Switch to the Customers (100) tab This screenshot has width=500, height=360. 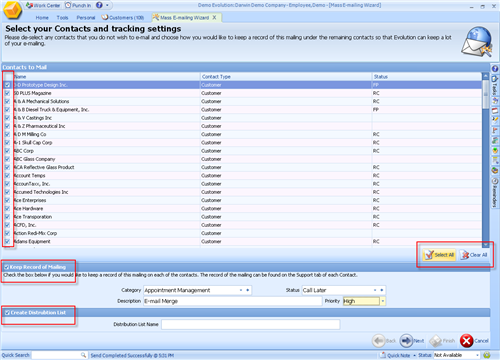(123, 18)
